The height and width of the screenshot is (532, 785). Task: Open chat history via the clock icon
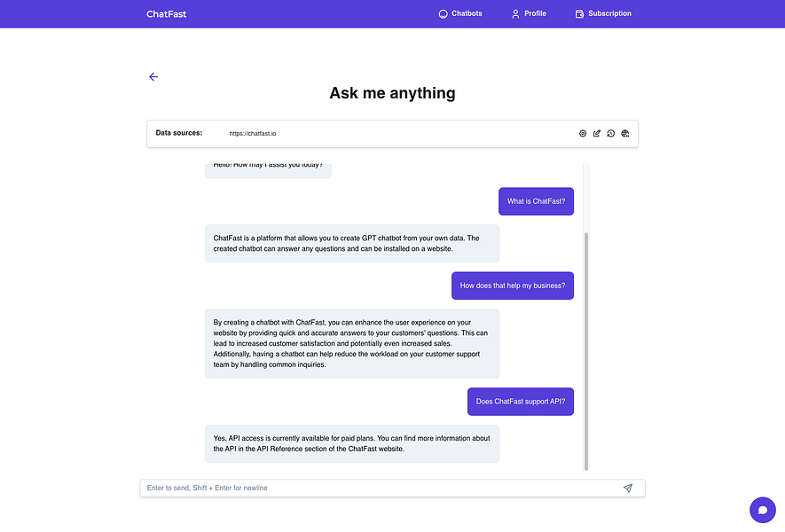click(x=610, y=133)
